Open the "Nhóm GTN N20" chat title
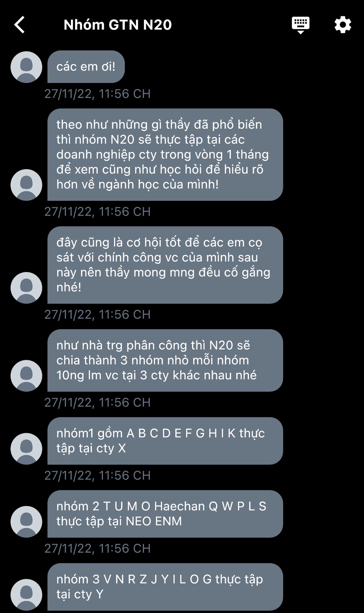Screen dimensions: 364x613 pos(118,25)
